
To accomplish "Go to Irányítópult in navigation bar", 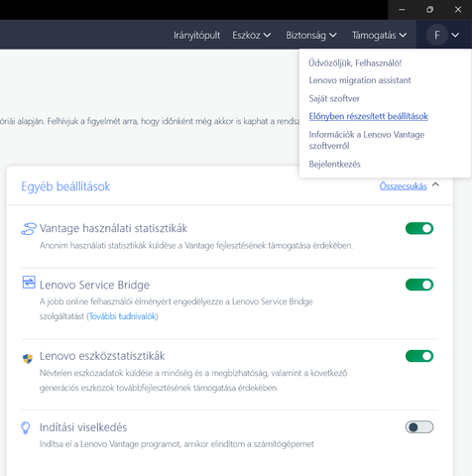I will point(196,35).
